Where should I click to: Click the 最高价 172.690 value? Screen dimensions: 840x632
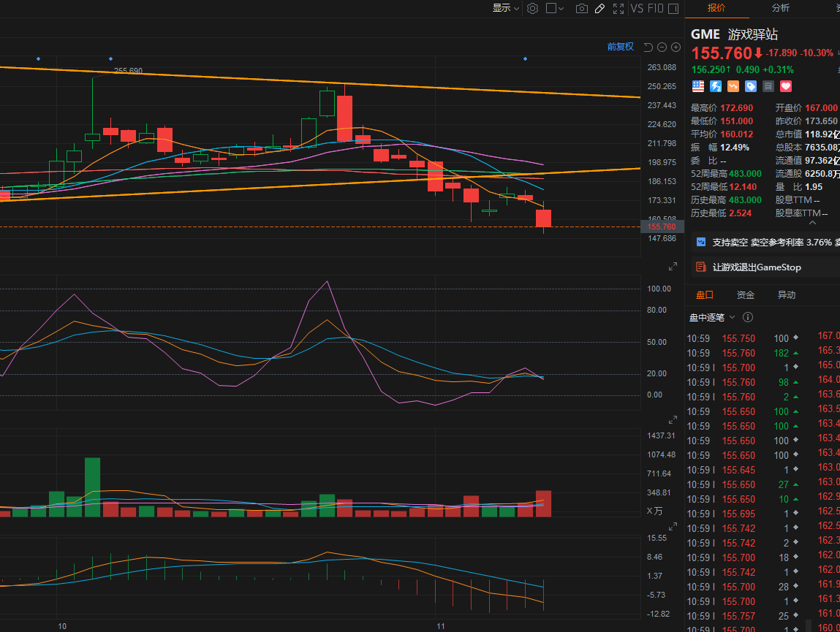point(736,107)
